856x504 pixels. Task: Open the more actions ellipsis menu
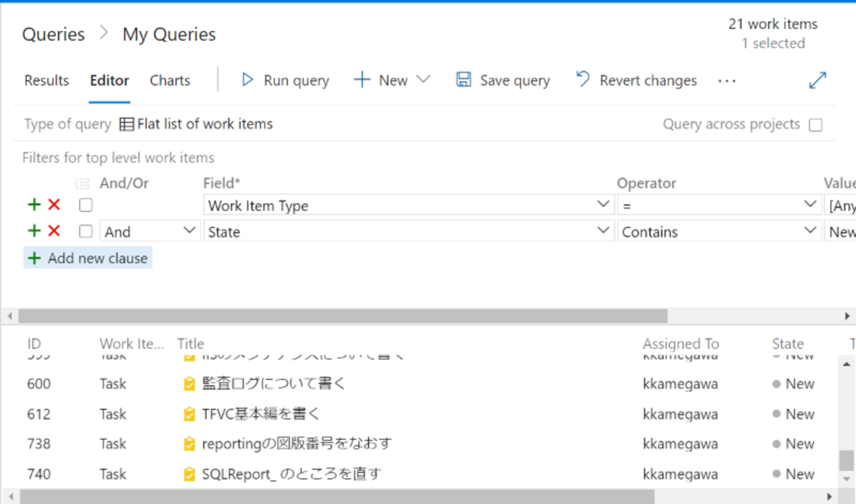point(727,81)
